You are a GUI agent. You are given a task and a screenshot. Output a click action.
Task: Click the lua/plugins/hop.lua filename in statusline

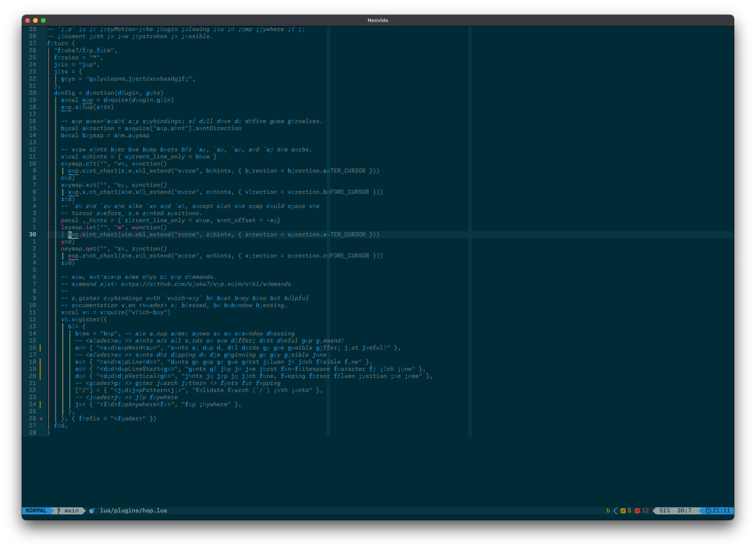pos(133,510)
